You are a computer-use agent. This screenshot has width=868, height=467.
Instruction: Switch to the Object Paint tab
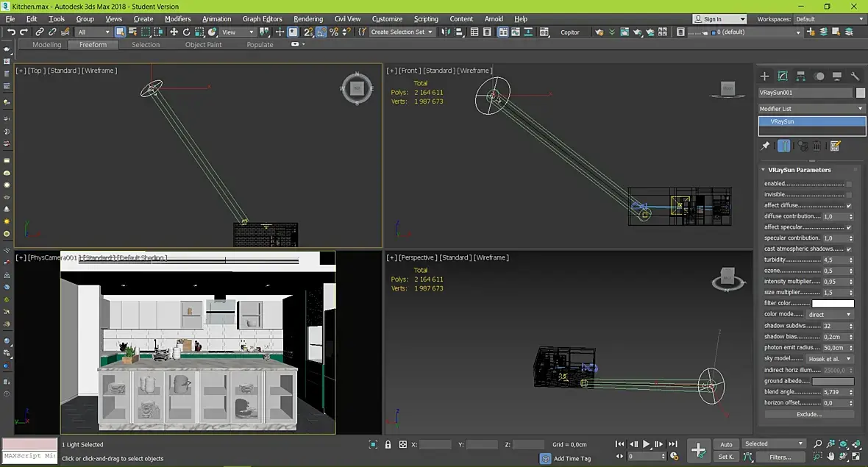pyautogui.click(x=203, y=45)
